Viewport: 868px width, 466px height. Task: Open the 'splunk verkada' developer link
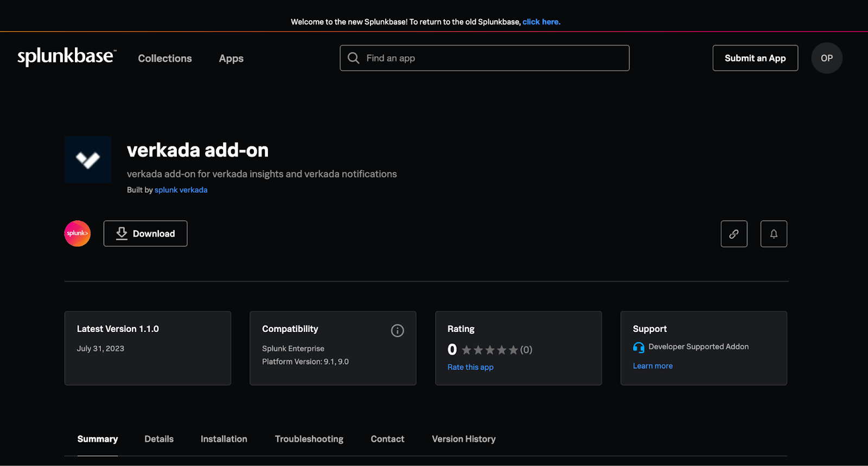coord(181,190)
